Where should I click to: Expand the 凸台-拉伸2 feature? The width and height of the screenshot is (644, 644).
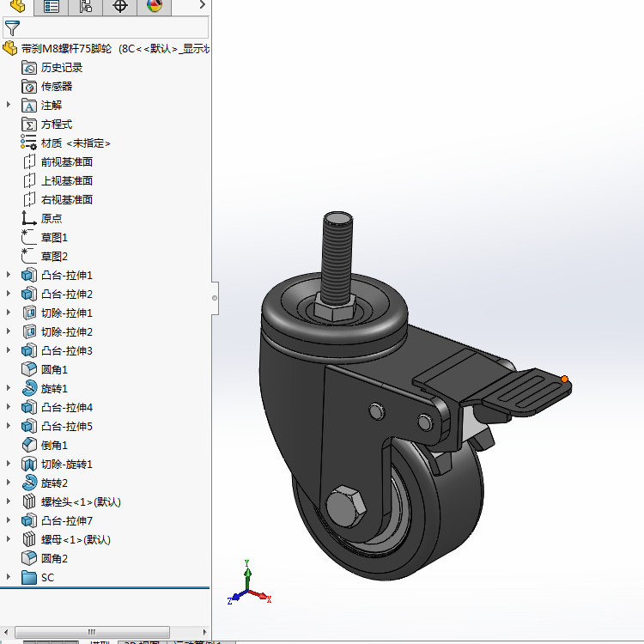[x=9, y=294]
